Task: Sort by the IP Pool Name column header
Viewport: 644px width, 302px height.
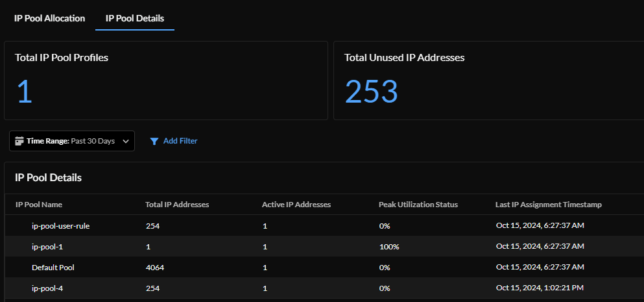Action: click(39, 205)
